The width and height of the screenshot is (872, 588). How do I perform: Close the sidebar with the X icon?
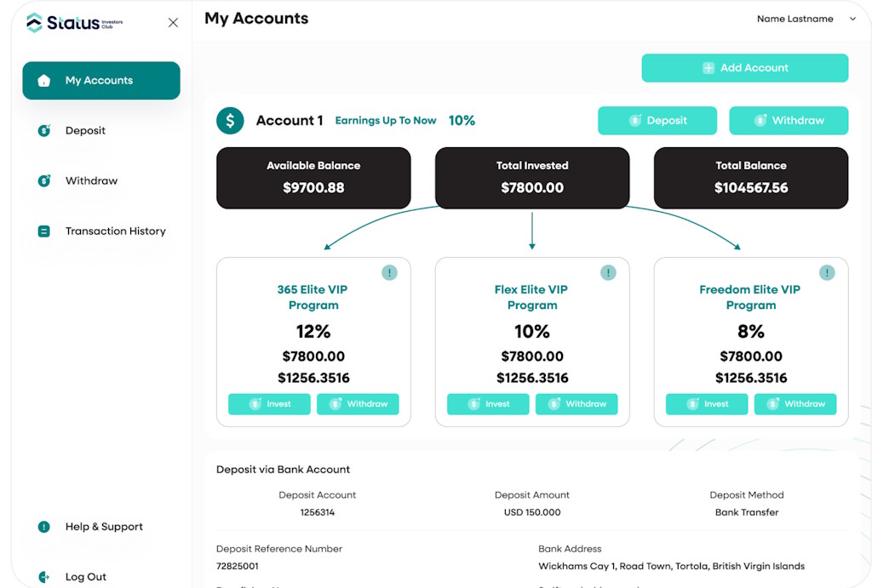click(173, 23)
